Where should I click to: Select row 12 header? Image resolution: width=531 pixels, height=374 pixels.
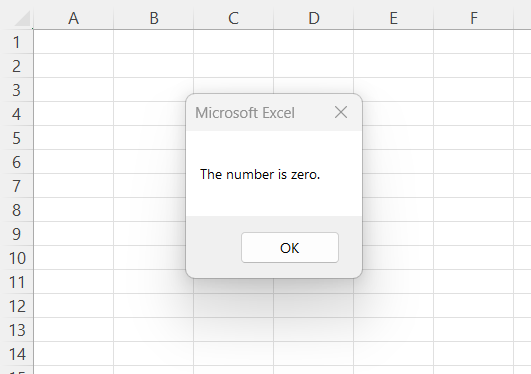coord(17,306)
